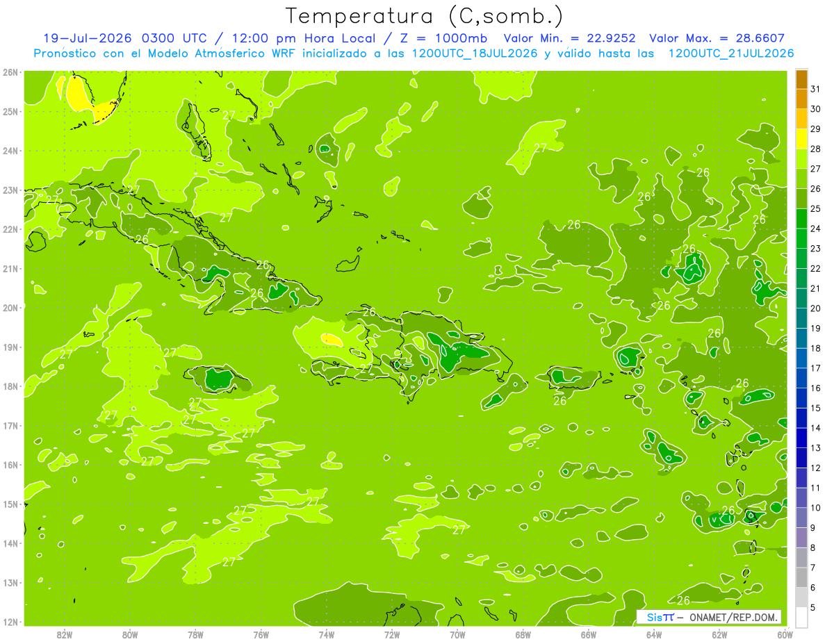Click the valid-until time '1200UTC_21JUL2026'
The width and height of the screenshot is (834, 644).
[x=731, y=53]
